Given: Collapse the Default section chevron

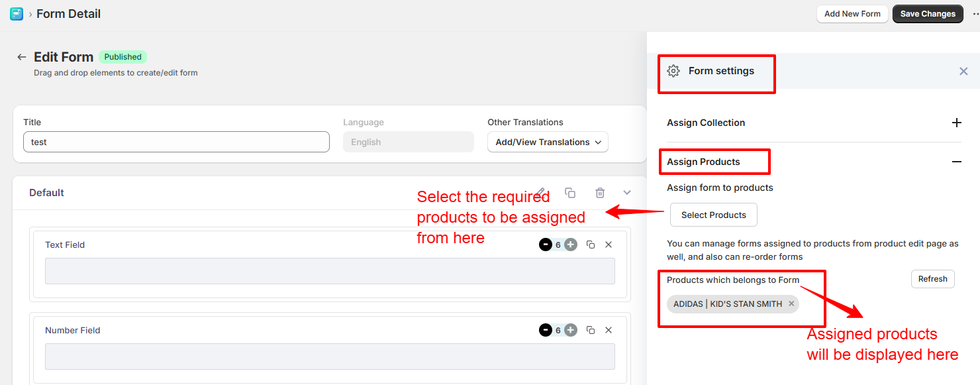Looking at the screenshot, I should [x=627, y=193].
